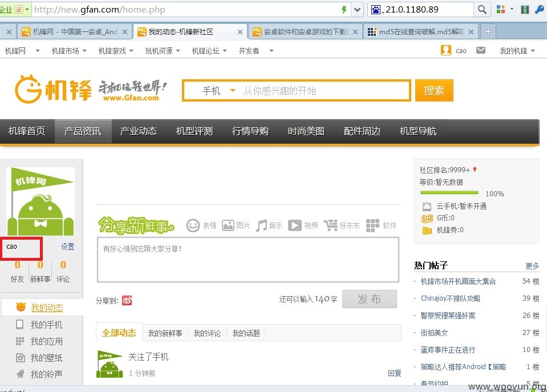Click the 机锋网 Android avatar image
547x392 pixels.
(40, 201)
